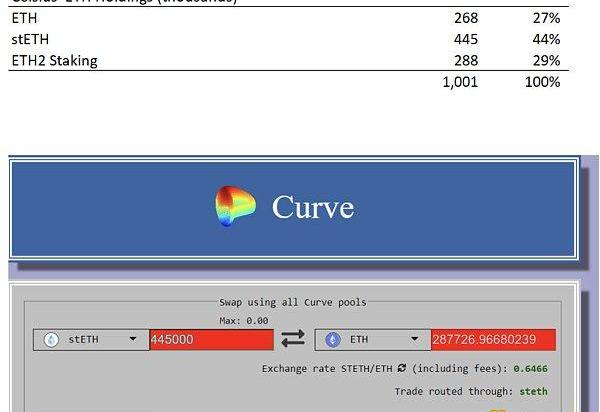
Task: Click the Curve title text
Action: 313,207
